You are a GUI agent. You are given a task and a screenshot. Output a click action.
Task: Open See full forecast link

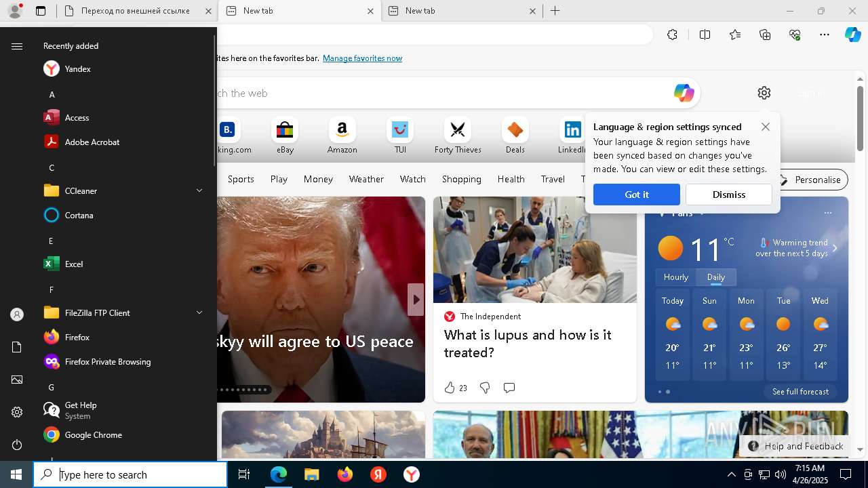point(800,392)
